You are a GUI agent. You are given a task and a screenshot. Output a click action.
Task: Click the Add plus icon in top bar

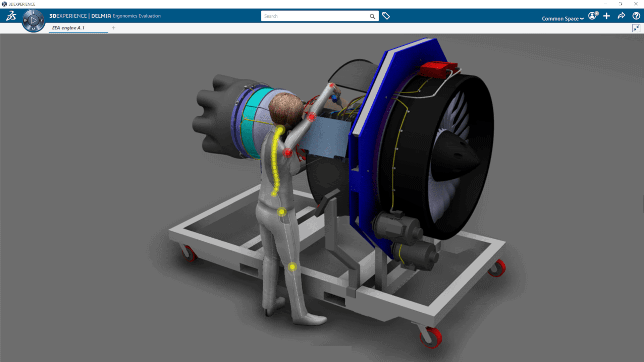click(x=606, y=16)
